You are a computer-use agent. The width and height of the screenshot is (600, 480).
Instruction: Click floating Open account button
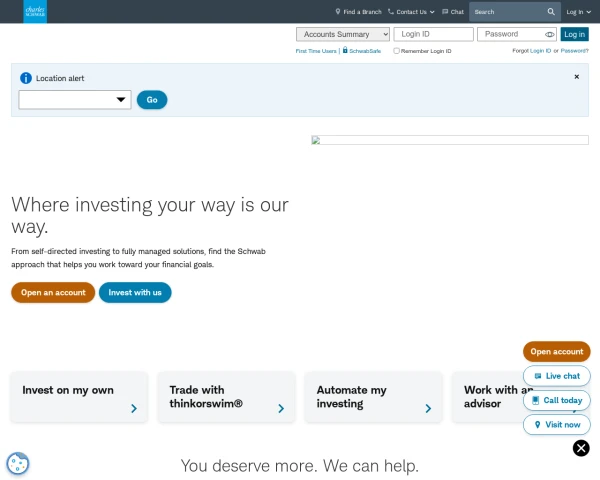pos(556,351)
